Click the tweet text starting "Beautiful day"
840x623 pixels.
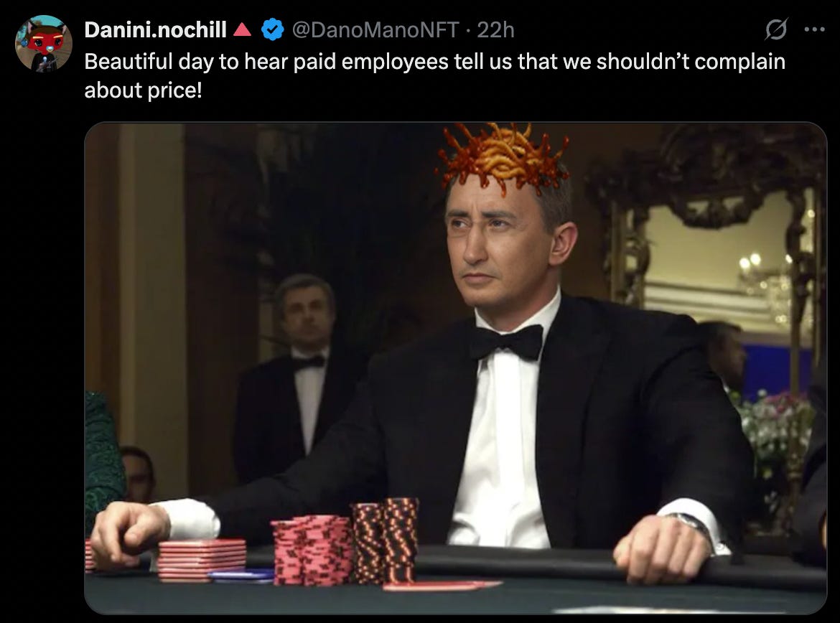point(434,75)
